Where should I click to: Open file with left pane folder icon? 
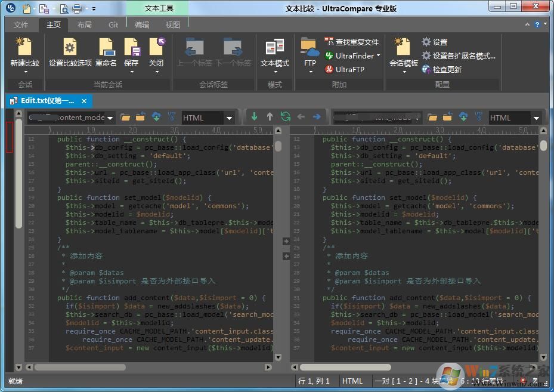click(x=125, y=118)
